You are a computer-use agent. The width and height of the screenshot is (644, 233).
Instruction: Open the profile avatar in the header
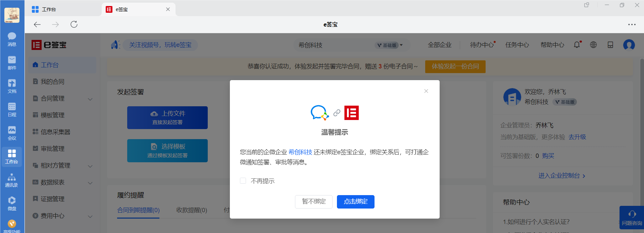click(629, 45)
